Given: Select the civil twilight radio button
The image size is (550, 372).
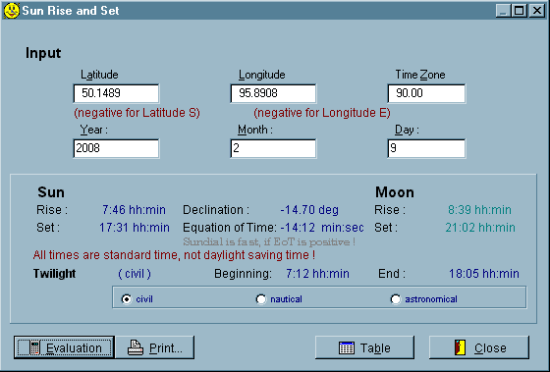Looking at the screenshot, I should pos(126,299).
